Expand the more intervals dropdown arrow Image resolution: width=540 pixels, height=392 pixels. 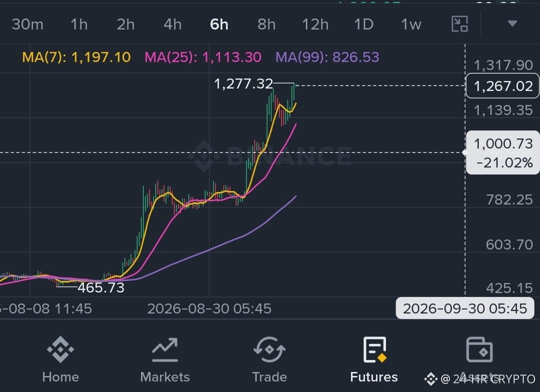tap(512, 23)
